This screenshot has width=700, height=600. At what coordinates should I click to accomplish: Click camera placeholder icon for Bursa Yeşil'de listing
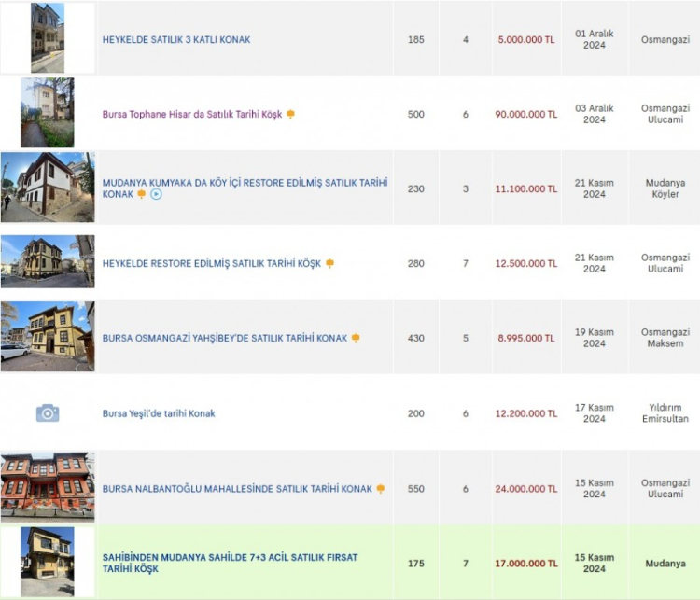(x=48, y=412)
